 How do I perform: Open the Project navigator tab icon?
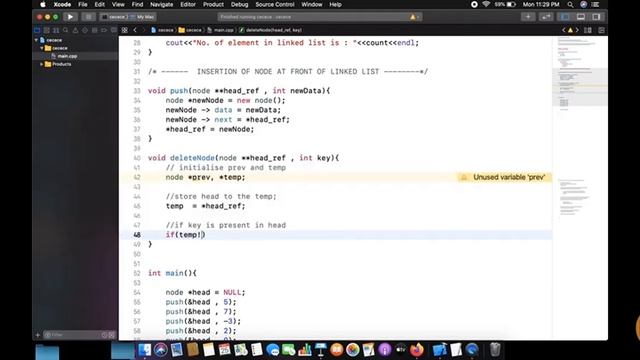coord(37,30)
